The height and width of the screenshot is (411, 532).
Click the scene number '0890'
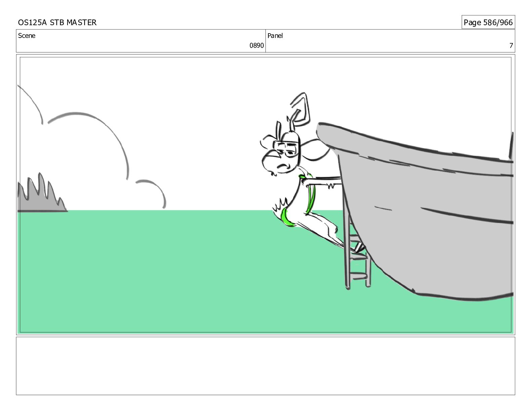point(256,46)
